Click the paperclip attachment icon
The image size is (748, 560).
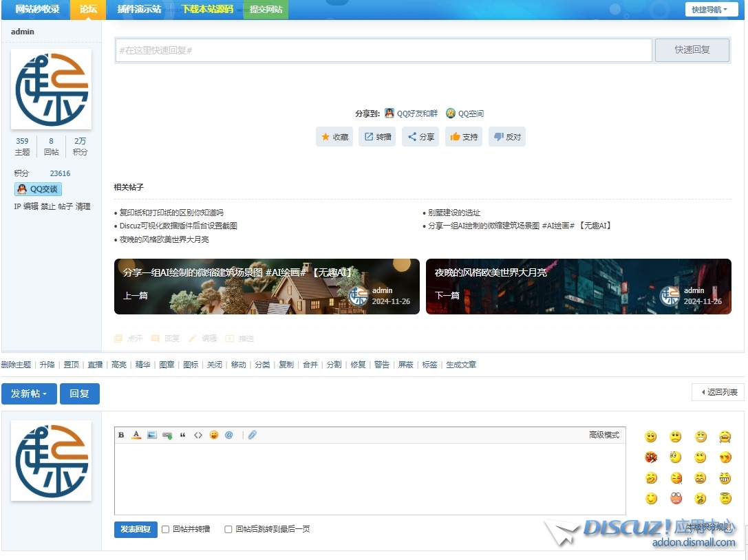pyautogui.click(x=253, y=435)
